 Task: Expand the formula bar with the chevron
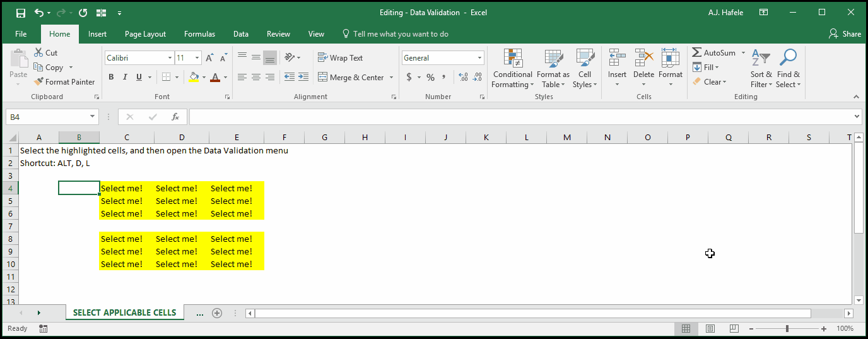(857, 116)
